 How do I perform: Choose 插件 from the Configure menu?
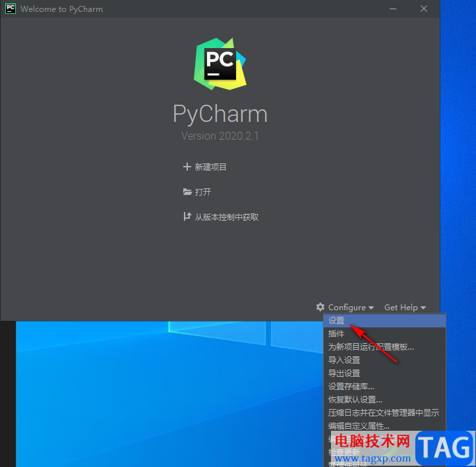384,334
